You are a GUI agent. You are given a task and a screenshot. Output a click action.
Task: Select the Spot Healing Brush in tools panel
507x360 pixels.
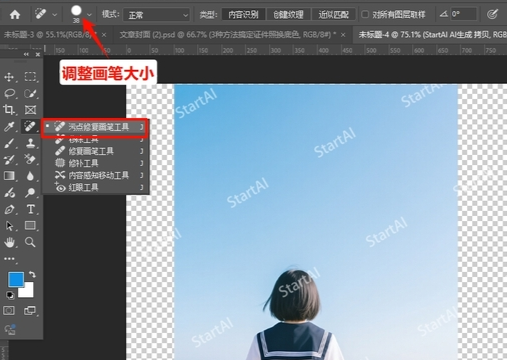(x=30, y=127)
